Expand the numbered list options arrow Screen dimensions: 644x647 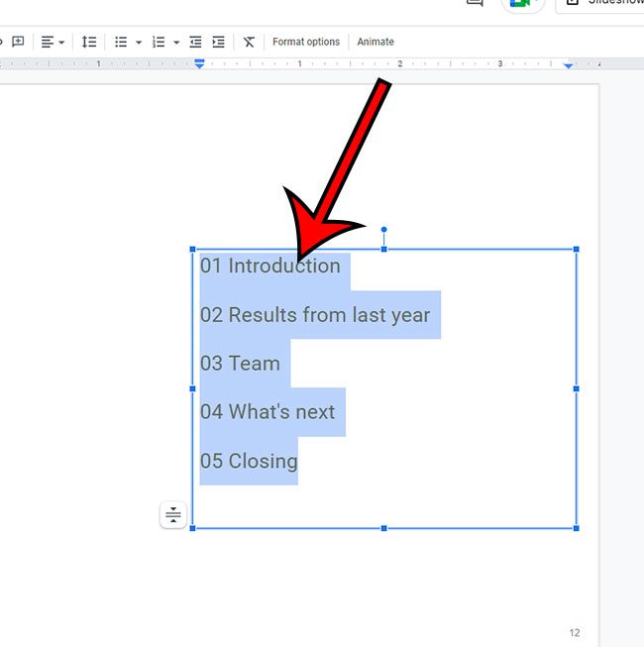tap(176, 43)
